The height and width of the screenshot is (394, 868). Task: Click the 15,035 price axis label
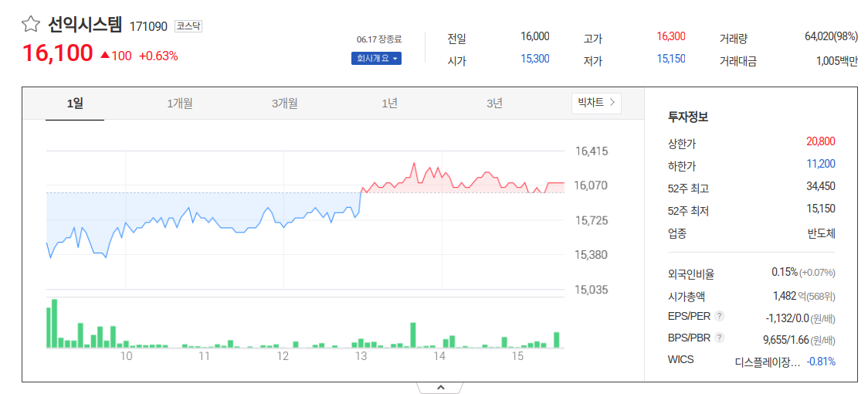click(592, 290)
